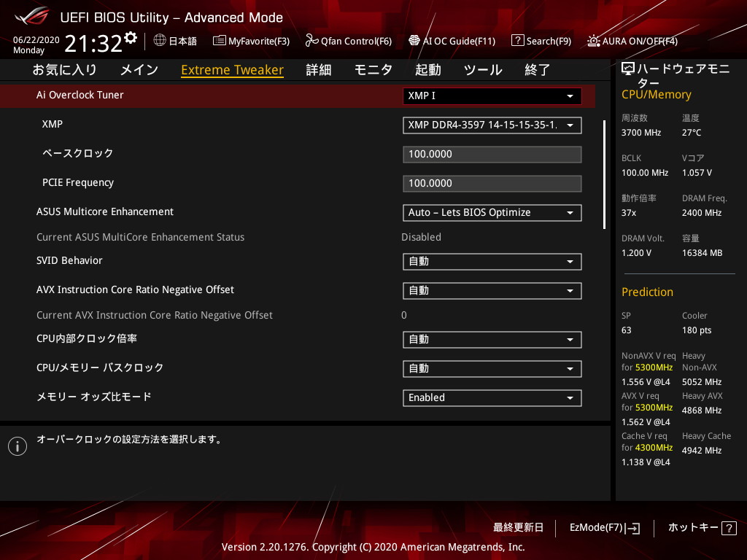Click the PCIE Frequency value field
This screenshot has width=747, height=560.
[492, 183]
